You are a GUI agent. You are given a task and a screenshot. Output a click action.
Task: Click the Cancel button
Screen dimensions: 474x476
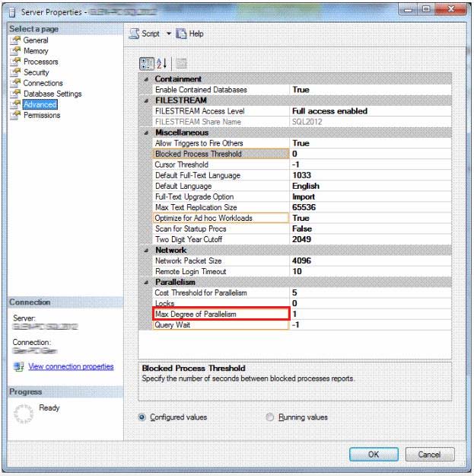point(429,455)
